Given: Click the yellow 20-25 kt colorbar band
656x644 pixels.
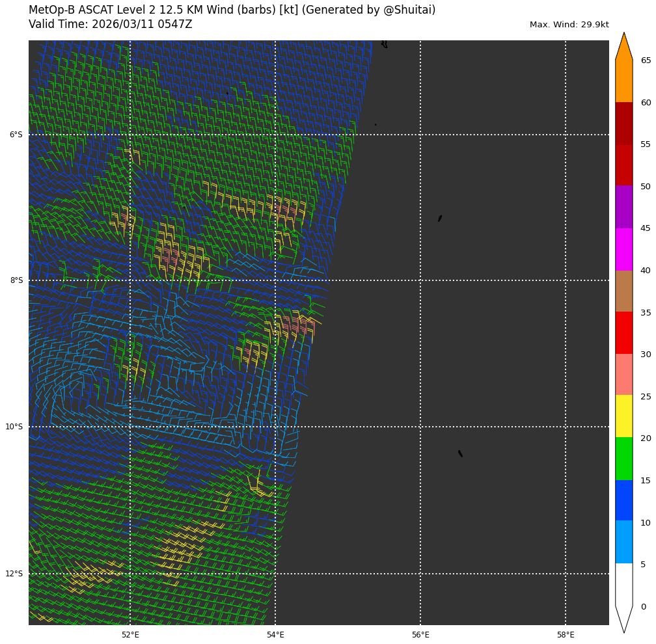Looking at the screenshot, I should 623,416.
